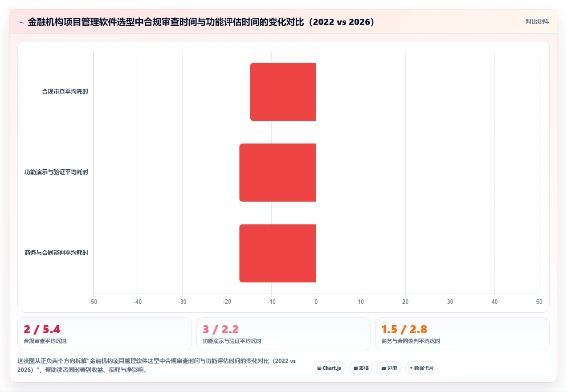The image size is (567, 392).
Task: Click the x-axis tick -40
Action: (138, 302)
